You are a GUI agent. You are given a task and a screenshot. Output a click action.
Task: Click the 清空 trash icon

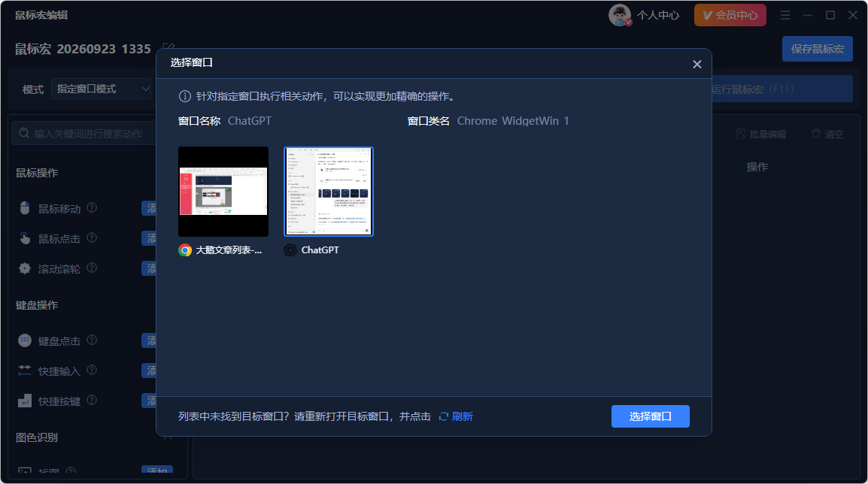(816, 134)
